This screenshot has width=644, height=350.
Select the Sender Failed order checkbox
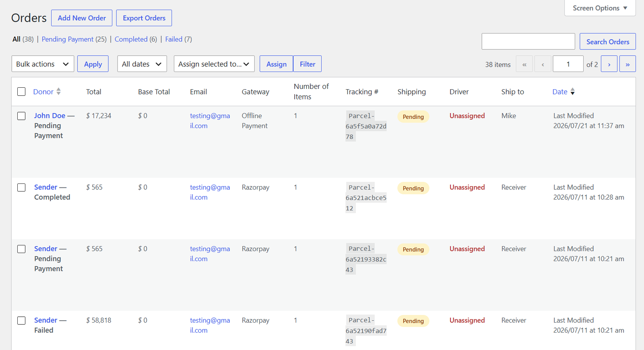21,321
